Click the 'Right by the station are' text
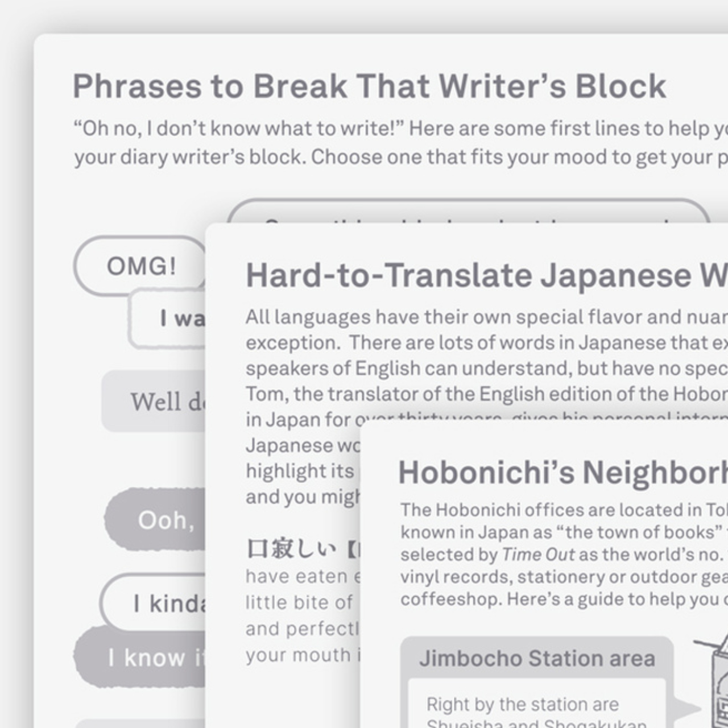The width and height of the screenshot is (728, 728). [522, 704]
